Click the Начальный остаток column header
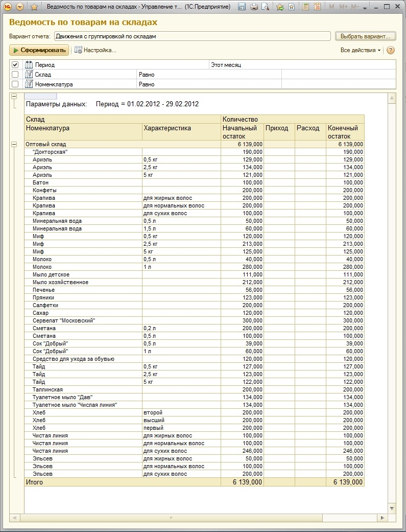 pos(242,132)
